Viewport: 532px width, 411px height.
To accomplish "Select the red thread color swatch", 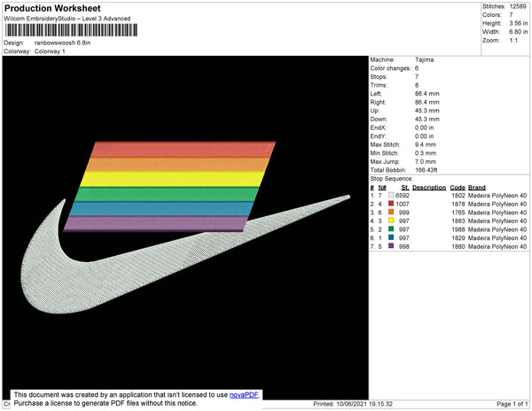I will 391,204.
